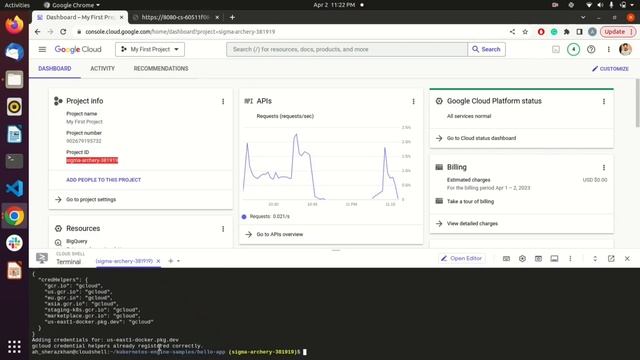Launch Firefox from the dock
640x360 pixels.
(14, 25)
